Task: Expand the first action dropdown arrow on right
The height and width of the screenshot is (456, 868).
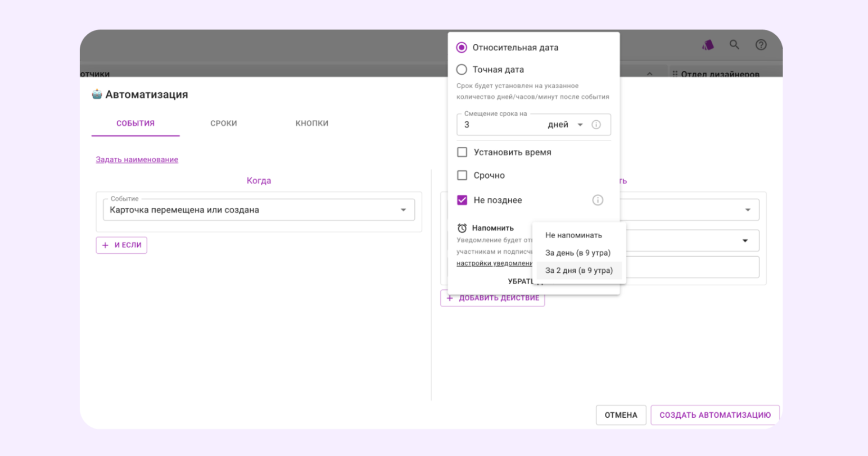Action: coord(748,210)
